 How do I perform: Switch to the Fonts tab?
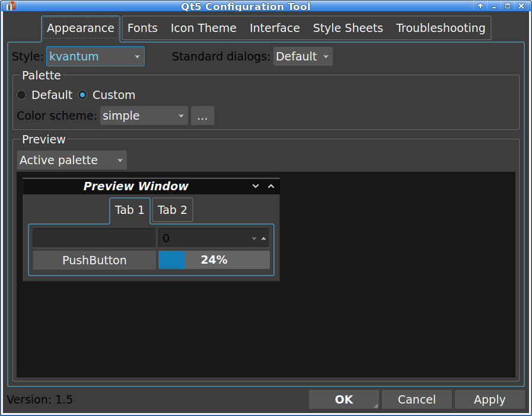[142, 28]
